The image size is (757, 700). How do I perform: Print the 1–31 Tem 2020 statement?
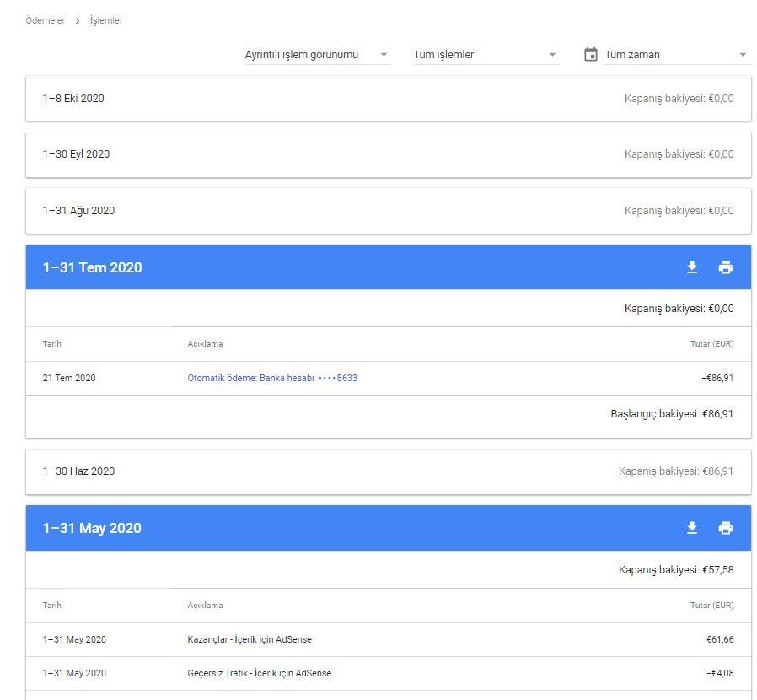coord(726,267)
